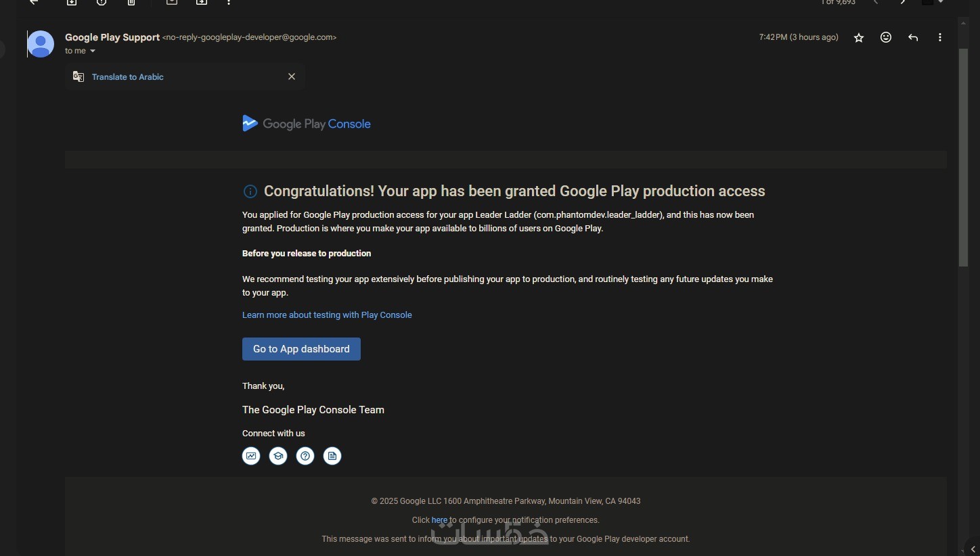Click the question mark help icon in footer
This screenshot has height=556, width=980.
click(305, 456)
